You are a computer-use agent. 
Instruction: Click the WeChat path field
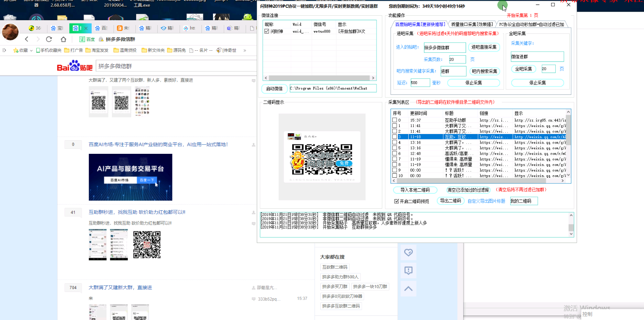click(333, 88)
